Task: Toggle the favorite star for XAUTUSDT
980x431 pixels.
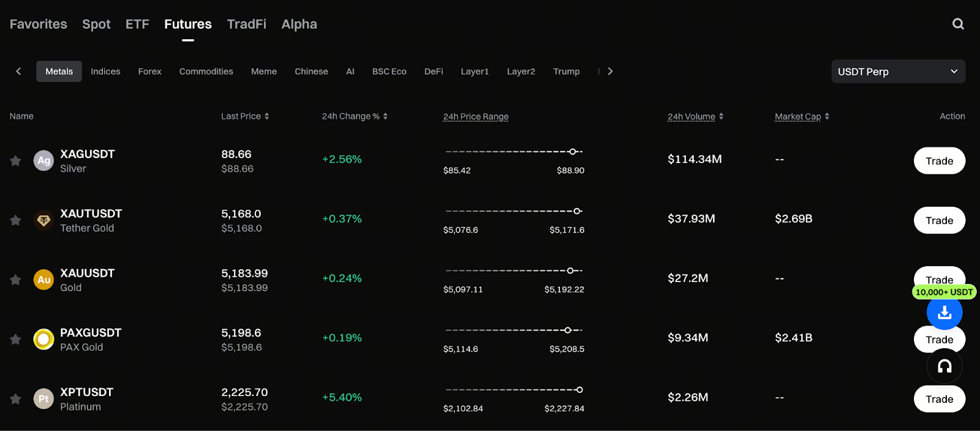Action: (15, 220)
